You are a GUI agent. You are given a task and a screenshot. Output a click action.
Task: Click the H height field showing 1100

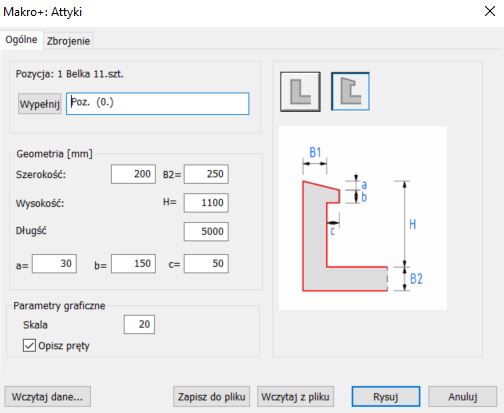click(x=206, y=203)
